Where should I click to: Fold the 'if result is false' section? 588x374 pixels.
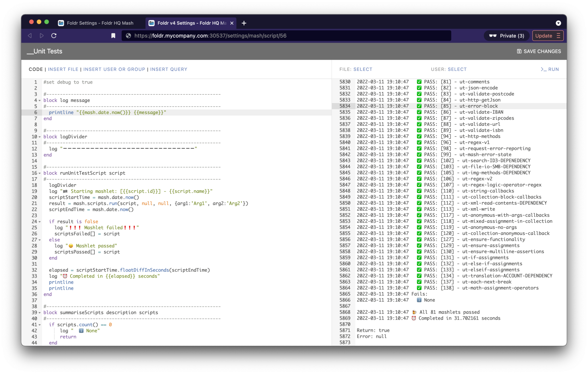tap(40, 222)
